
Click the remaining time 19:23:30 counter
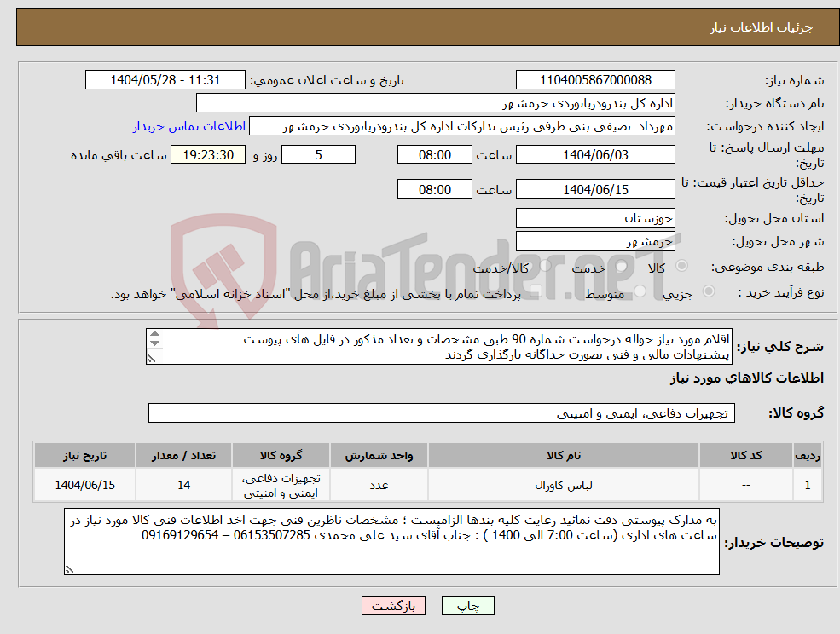click(206, 154)
